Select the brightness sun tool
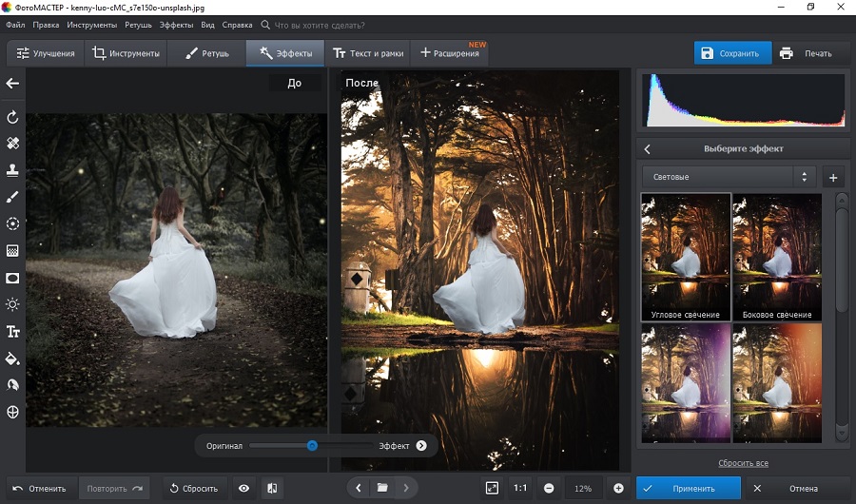 (12, 304)
